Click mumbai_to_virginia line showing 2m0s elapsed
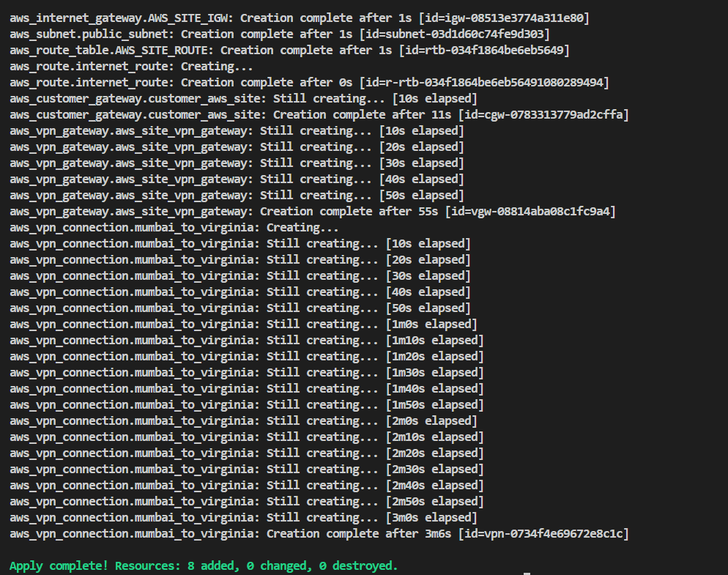Screen dimensions: 728x575 [x=243, y=421]
